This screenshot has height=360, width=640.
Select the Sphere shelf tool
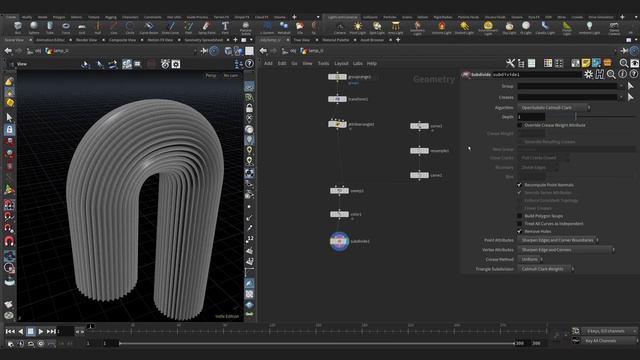pos(34,28)
